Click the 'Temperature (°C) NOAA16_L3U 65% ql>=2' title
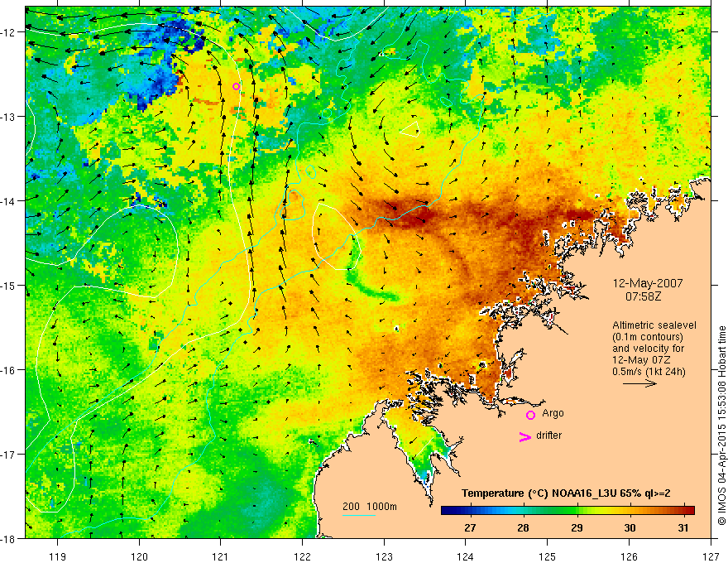 566,493
